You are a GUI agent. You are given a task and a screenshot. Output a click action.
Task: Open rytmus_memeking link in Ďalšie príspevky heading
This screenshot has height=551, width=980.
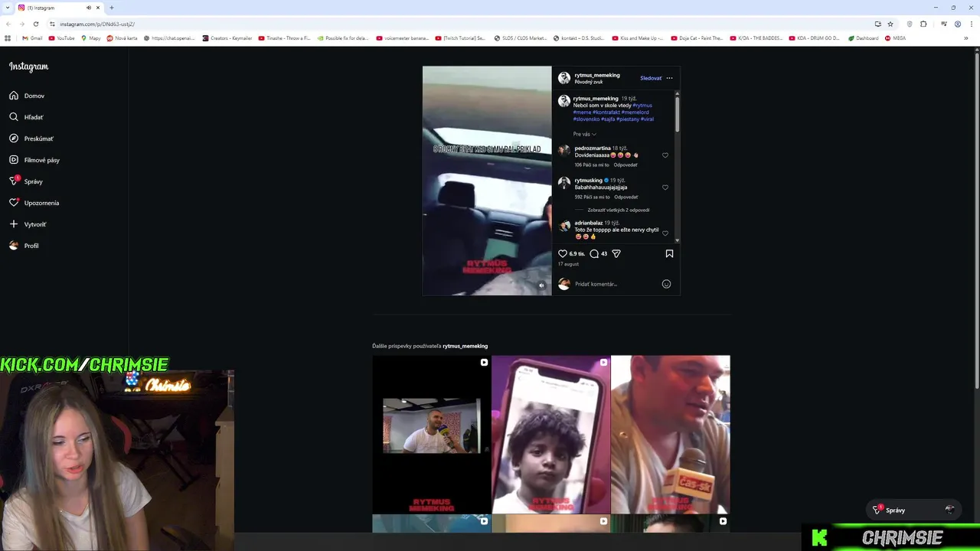465,346
